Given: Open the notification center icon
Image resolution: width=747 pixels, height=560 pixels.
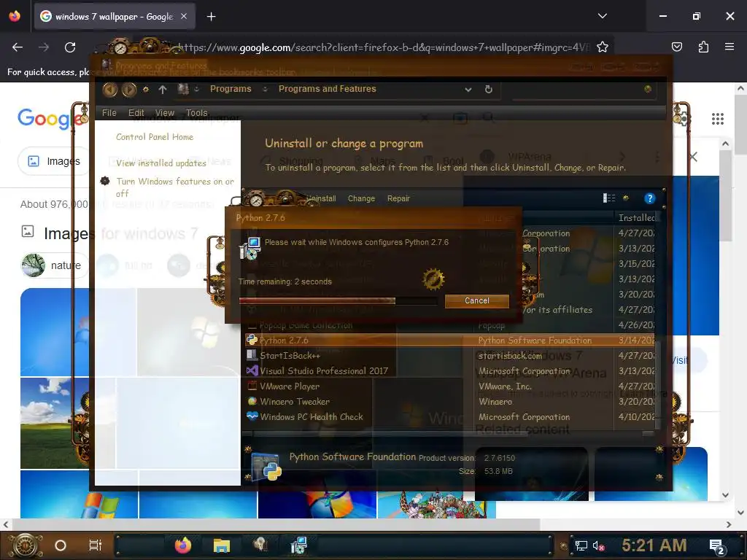Looking at the screenshot, I should (x=717, y=547).
